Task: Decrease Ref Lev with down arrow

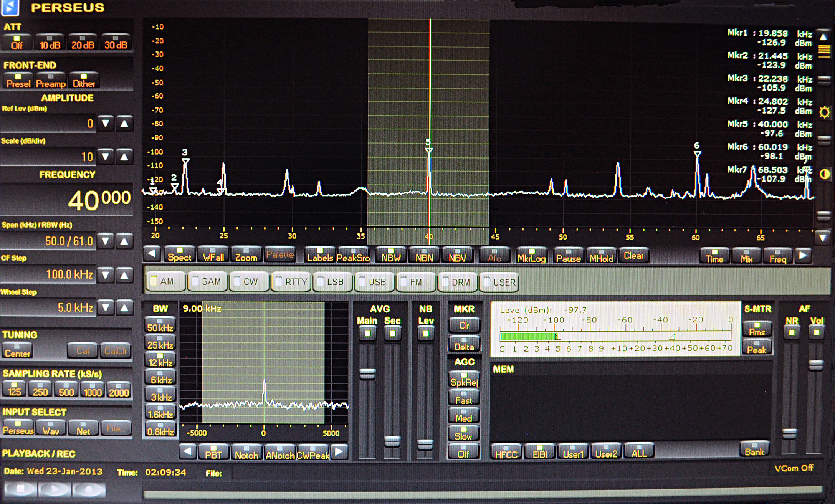Action: click(x=106, y=124)
